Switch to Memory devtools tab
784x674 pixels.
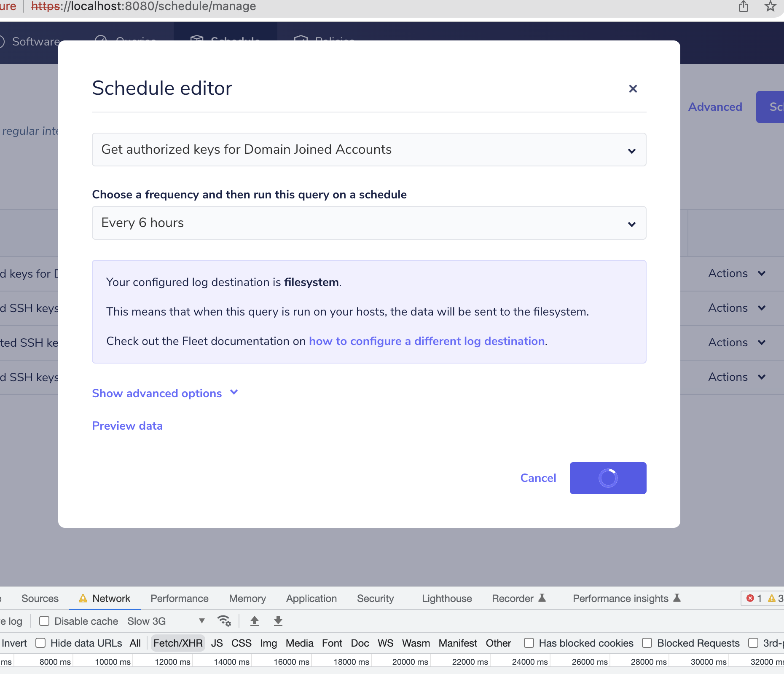click(x=247, y=599)
